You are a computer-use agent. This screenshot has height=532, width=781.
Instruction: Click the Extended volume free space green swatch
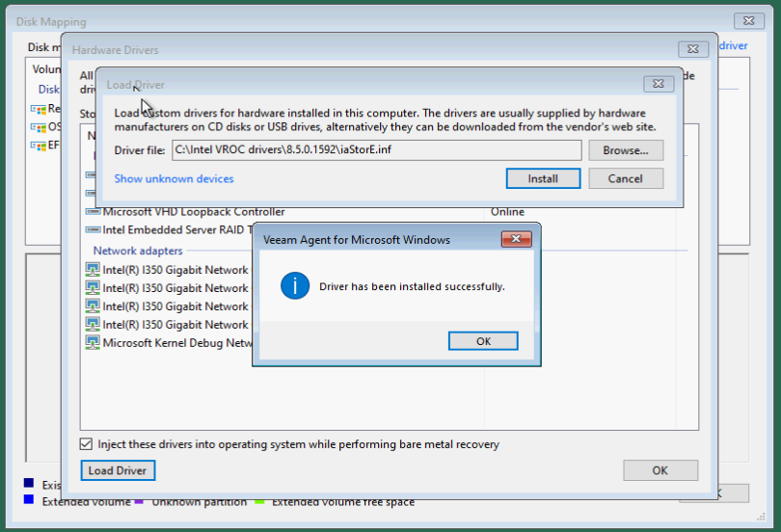259,502
